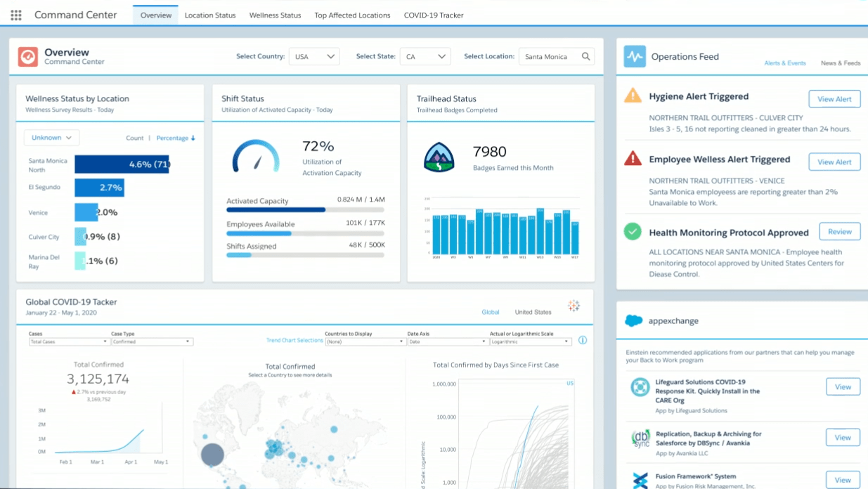The image size is (868, 489).
Task: Select the Percentage column toggle
Action: click(x=172, y=138)
